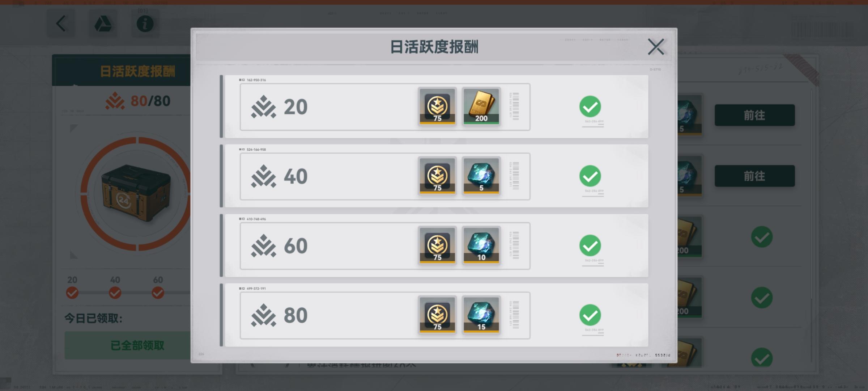The width and height of the screenshot is (868, 391).
Task: Click the 20 milestone marker on the progress track
Action: pyautogui.click(x=72, y=293)
